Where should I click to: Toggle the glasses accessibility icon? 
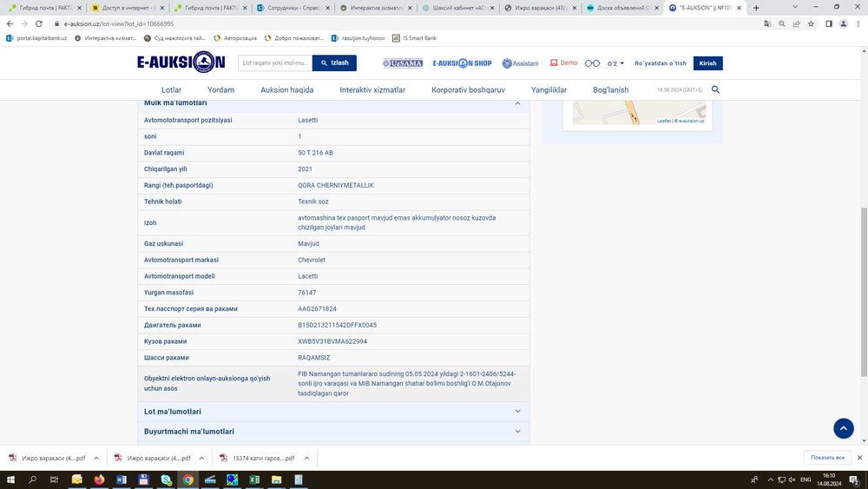point(592,63)
